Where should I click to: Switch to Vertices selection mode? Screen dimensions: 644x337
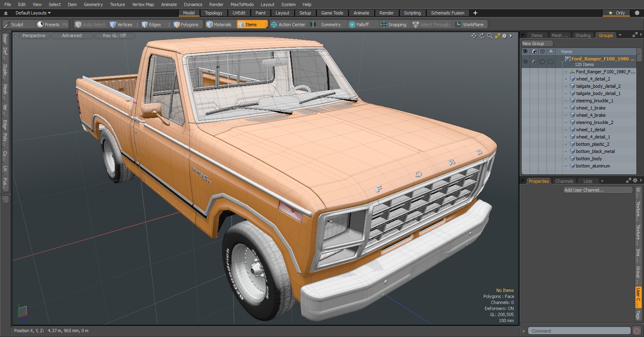124,25
